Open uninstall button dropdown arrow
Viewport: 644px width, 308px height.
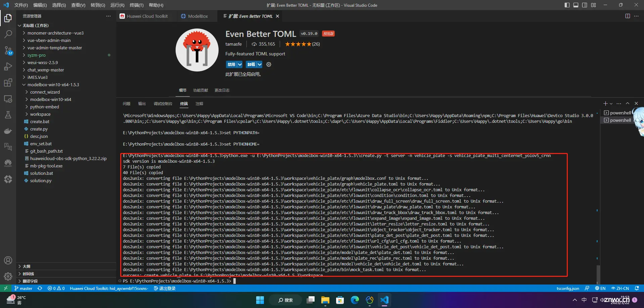pyautogui.click(x=260, y=64)
